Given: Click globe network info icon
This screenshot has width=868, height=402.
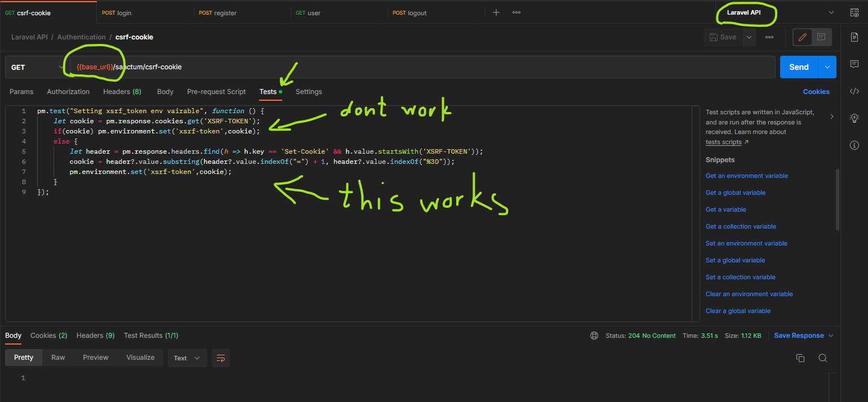Looking at the screenshot, I should pyautogui.click(x=594, y=336).
